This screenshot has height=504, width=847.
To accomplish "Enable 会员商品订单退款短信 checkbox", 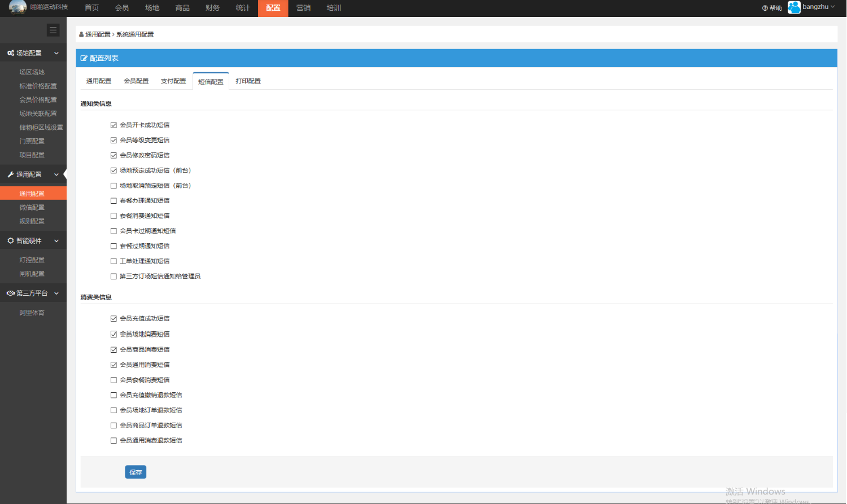I will click(x=113, y=426).
